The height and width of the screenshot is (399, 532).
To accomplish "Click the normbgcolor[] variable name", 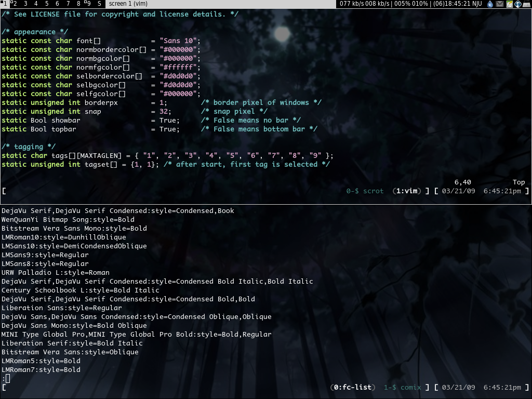I will pyautogui.click(x=103, y=58).
